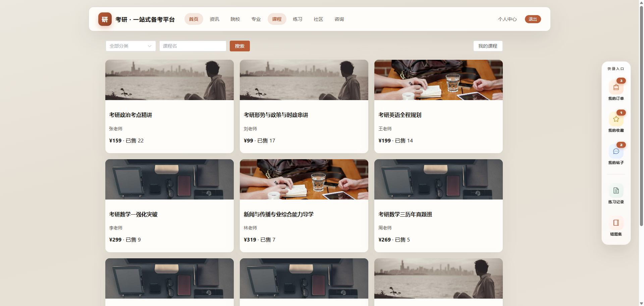644x306 pixels.
Task: Click price ¥159 · 已售 22
Action: tap(126, 140)
